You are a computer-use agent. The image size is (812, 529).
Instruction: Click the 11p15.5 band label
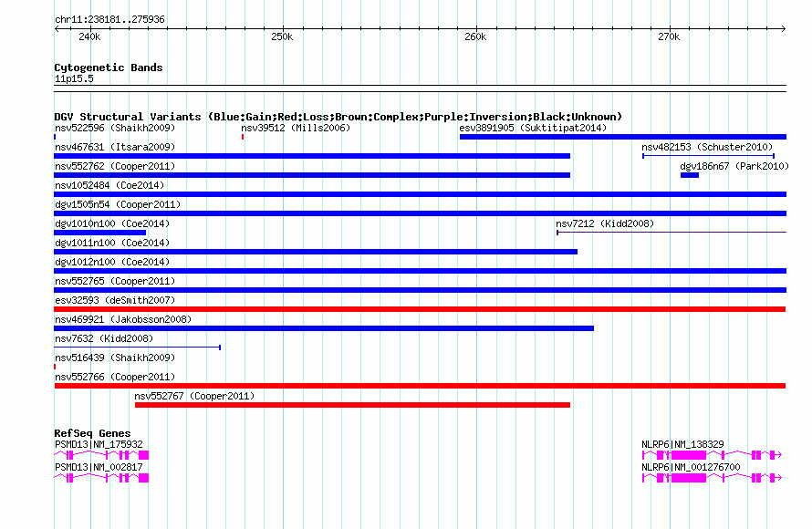[74, 78]
